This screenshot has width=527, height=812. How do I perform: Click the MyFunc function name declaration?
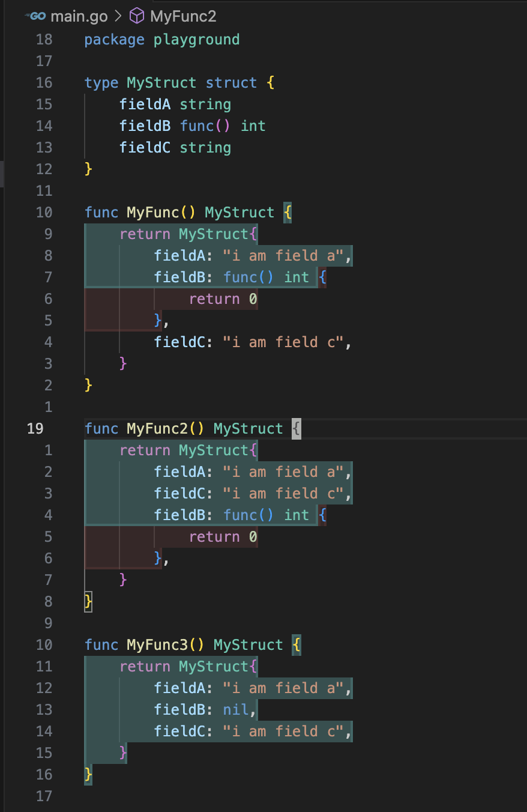(152, 213)
